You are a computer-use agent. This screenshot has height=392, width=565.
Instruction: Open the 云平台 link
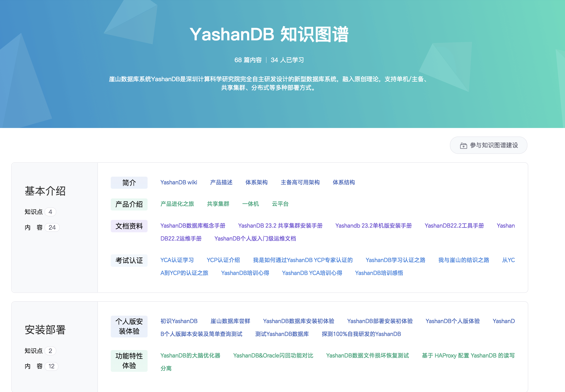pyautogui.click(x=280, y=204)
